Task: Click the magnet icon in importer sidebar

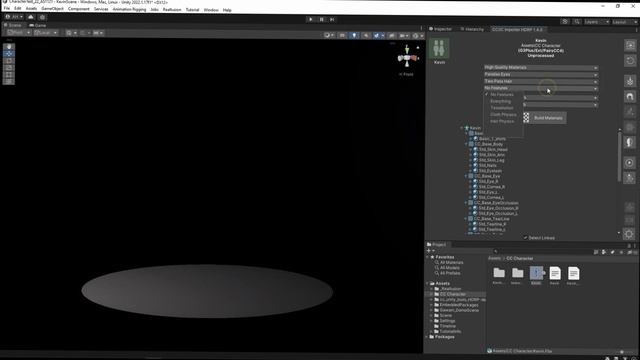Action: pyautogui.click(x=630, y=97)
